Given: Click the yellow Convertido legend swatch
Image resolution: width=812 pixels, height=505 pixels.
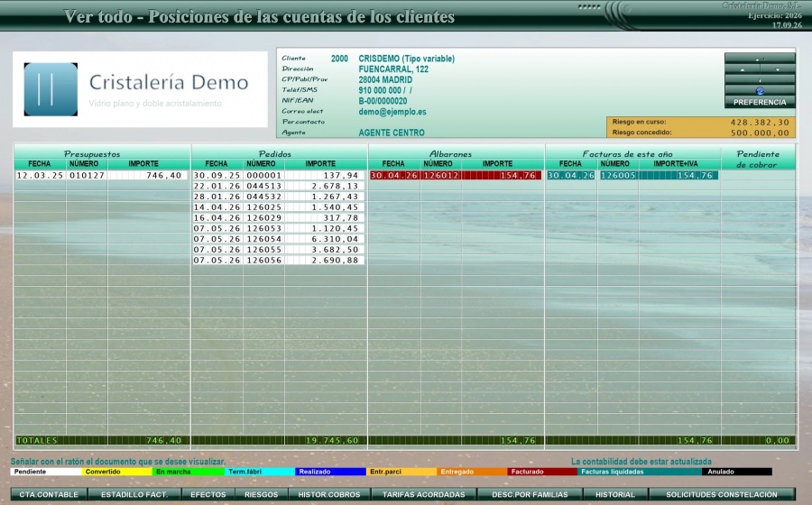Looking at the screenshot, I should point(116,472).
